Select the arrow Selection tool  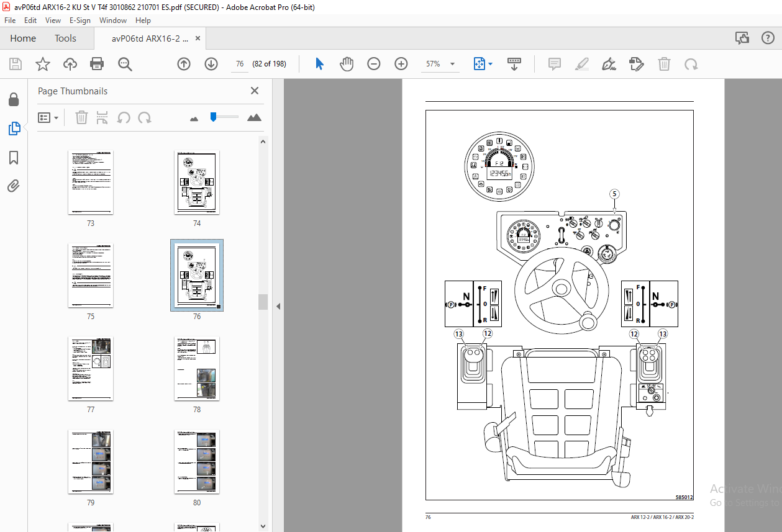coord(320,64)
